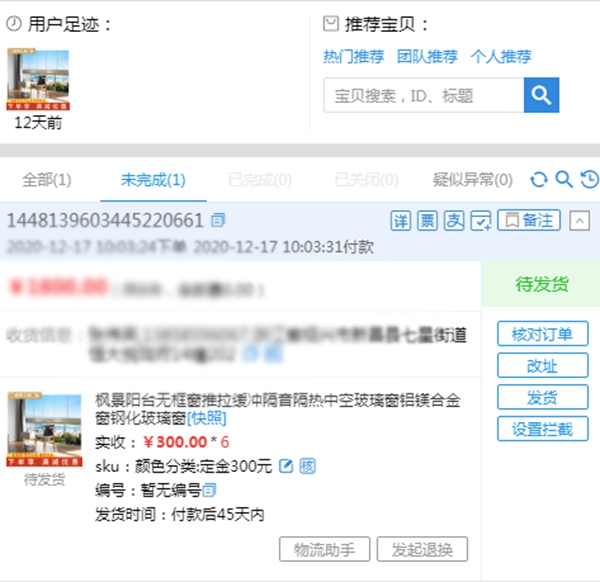Switch to 全部(1) tab
Screen dimensions: 600x582
47,179
